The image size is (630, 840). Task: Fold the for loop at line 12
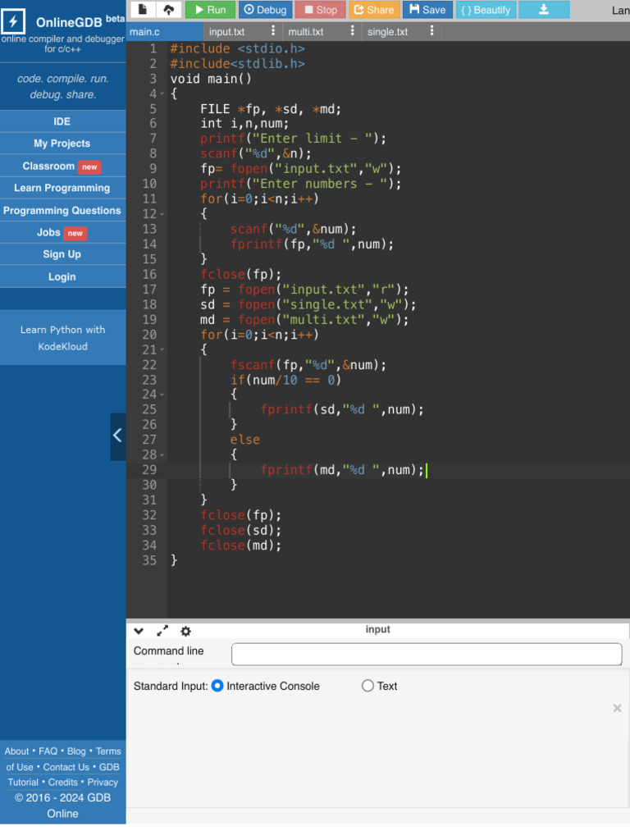162,214
